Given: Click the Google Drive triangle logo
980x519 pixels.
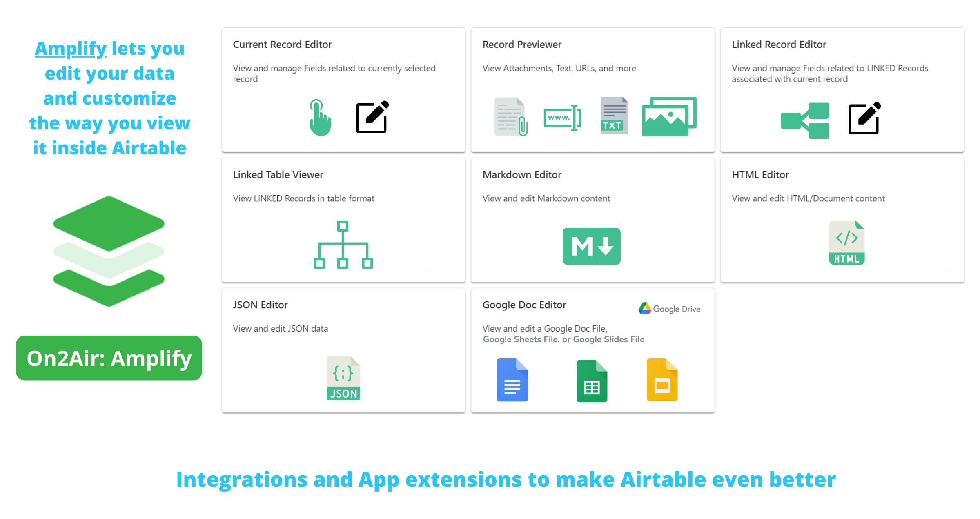Looking at the screenshot, I should coord(644,308).
